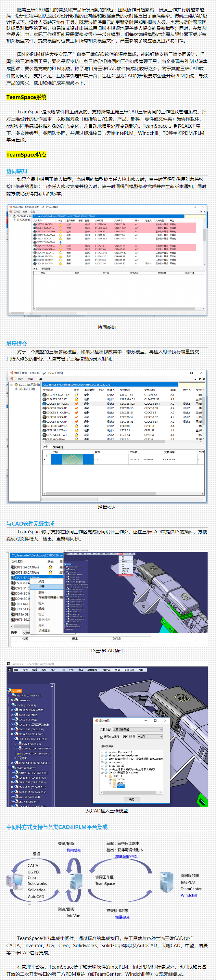Click the 确定 button in check-in dialog

[x=132, y=800]
